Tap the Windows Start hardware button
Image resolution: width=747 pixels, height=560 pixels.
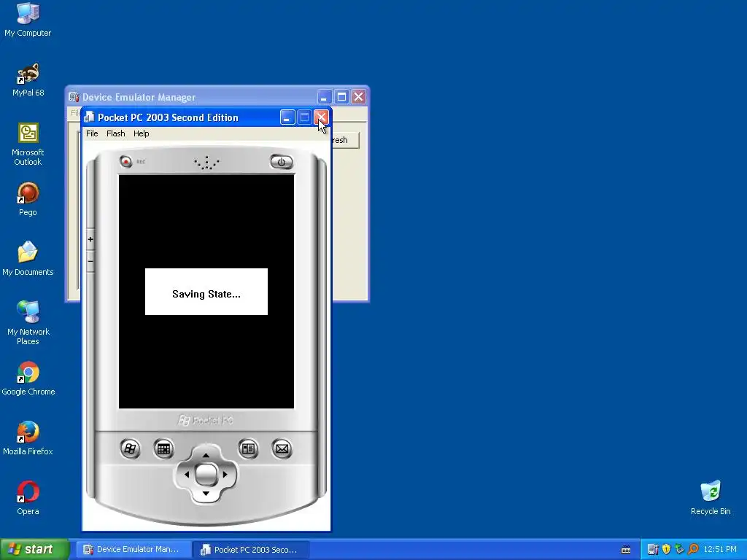pyautogui.click(x=130, y=448)
